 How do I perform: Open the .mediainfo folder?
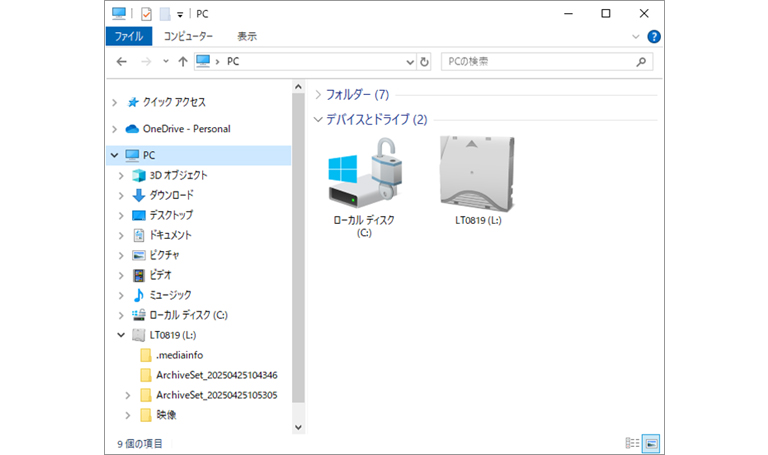tap(179, 355)
